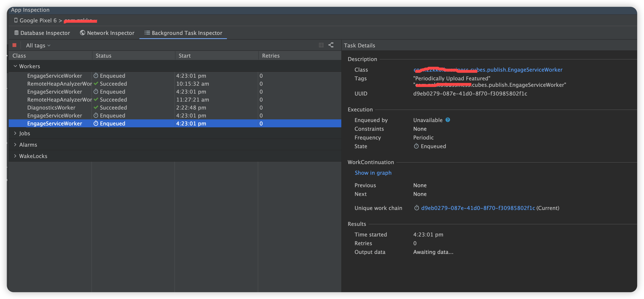Click the Show in graph link
Viewport: 644px width, 299px height.
click(x=373, y=173)
